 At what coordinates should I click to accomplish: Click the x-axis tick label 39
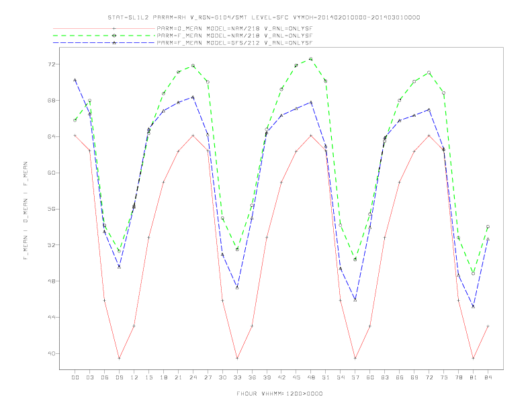pyautogui.click(x=267, y=377)
